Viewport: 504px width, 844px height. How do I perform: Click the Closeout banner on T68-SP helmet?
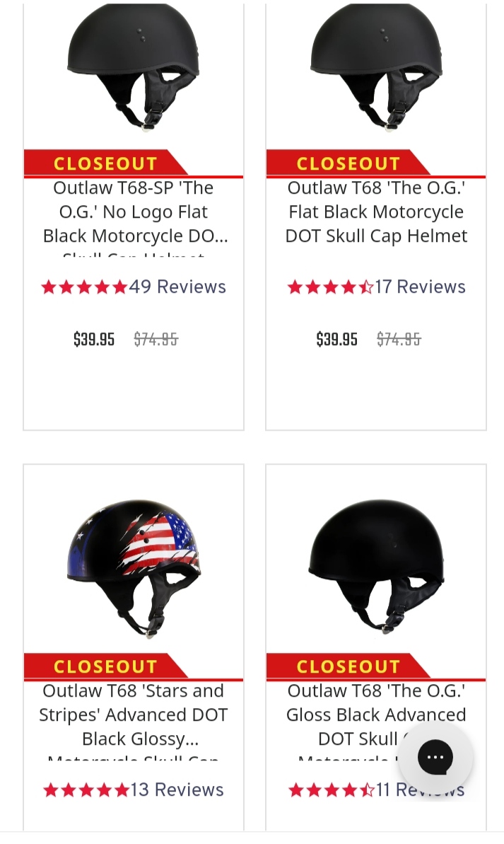point(105,163)
